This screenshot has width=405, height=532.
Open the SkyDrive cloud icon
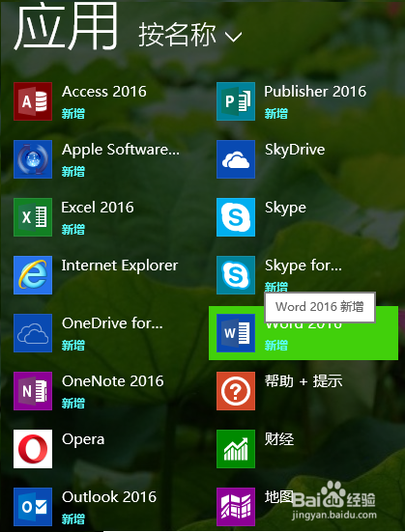pos(236,159)
